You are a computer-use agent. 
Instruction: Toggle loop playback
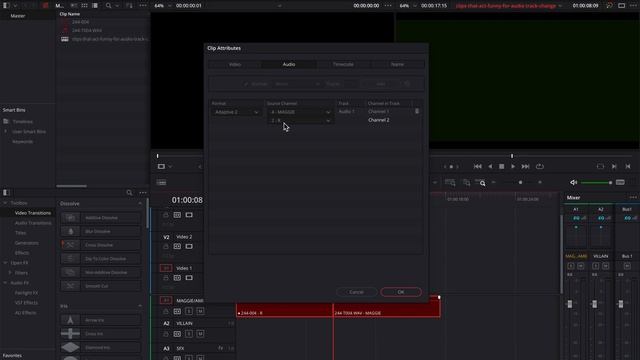click(x=540, y=167)
